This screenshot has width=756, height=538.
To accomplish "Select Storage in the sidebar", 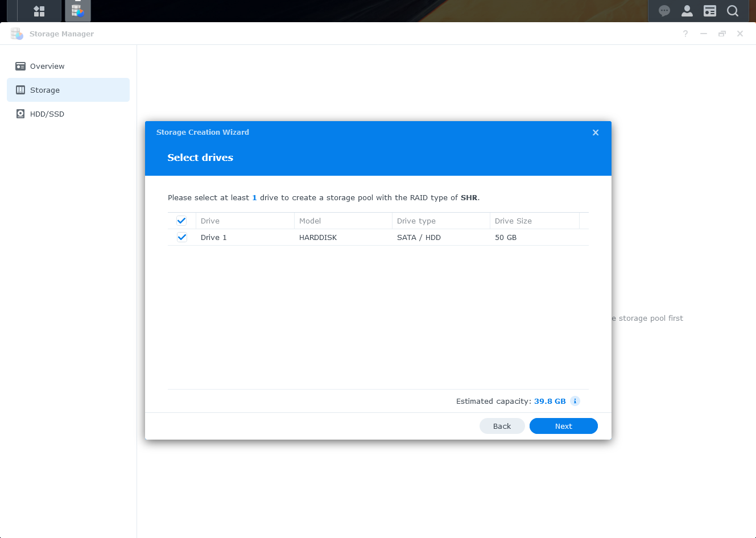I will 45,90.
